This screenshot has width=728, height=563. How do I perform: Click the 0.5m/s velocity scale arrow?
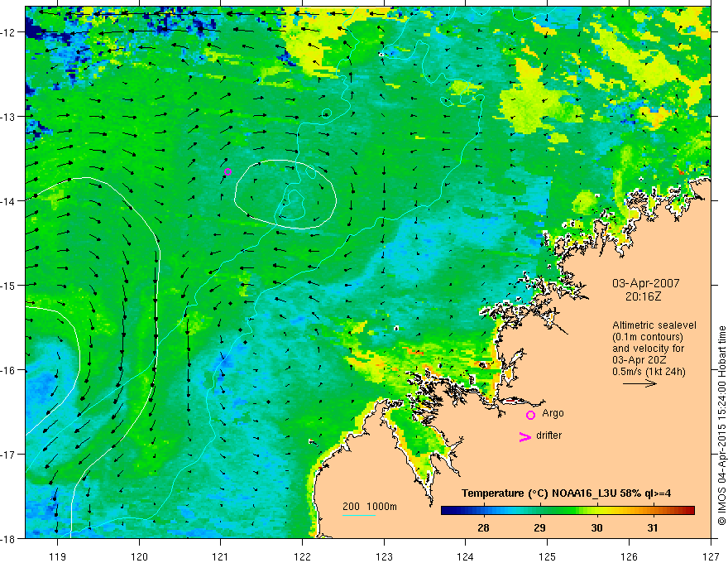639,383
